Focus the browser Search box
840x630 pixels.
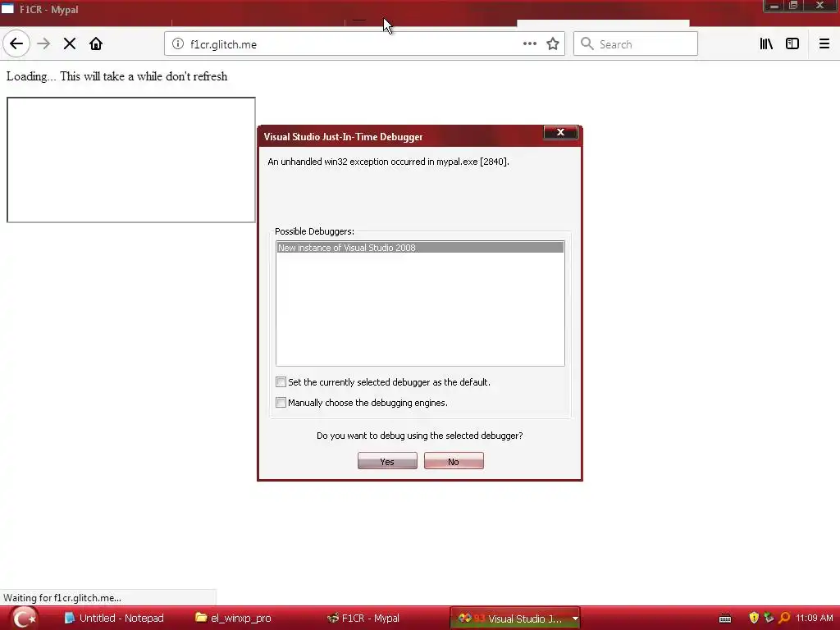[636, 44]
